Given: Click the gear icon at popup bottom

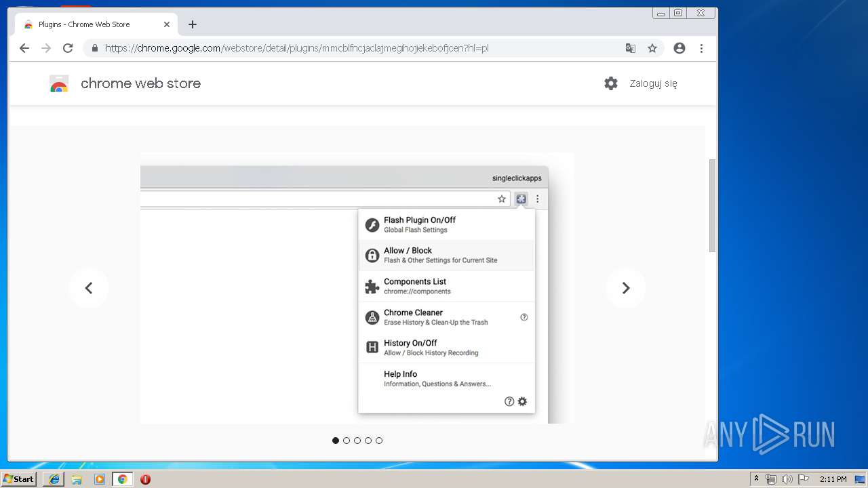Looking at the screenshot, I should click(522, 401).
